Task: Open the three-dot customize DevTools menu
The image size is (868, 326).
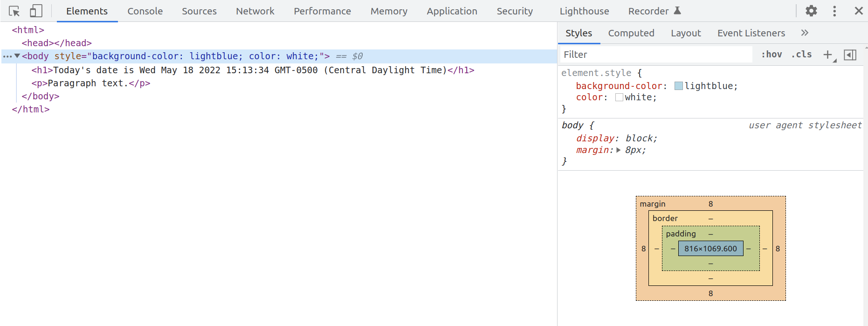Action: pos(834,11)
